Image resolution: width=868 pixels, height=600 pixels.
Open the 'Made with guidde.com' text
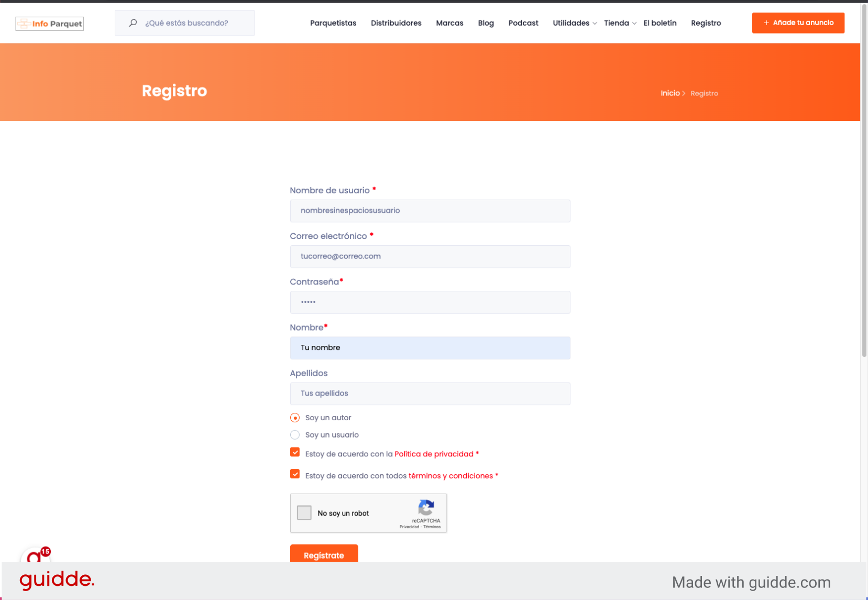(751, 582)
